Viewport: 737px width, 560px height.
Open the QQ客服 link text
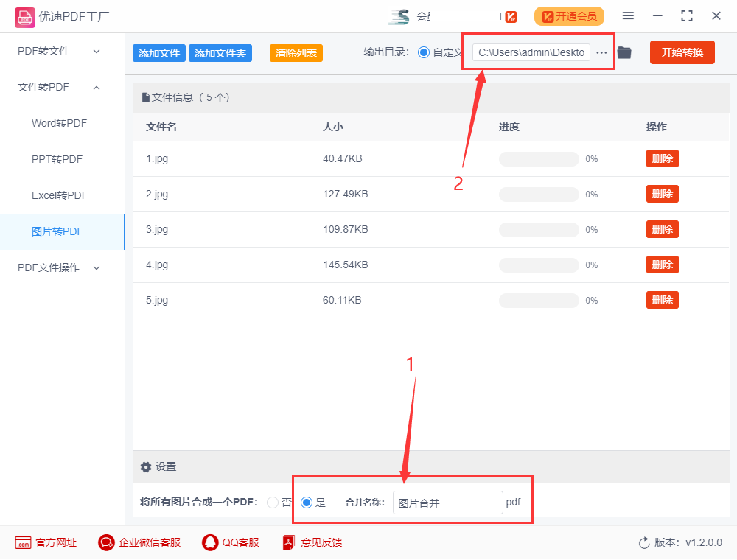[241, 542]
